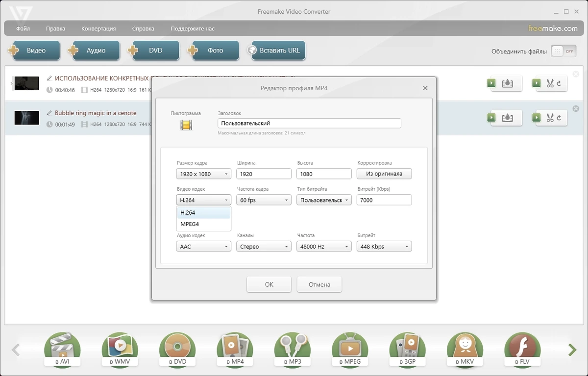
Task: Choose the в MKV output format
Action: 465,351
